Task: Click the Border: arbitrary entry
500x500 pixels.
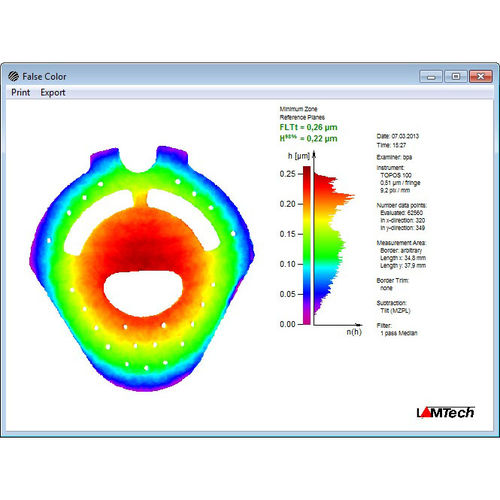Action: coord(401,250)
